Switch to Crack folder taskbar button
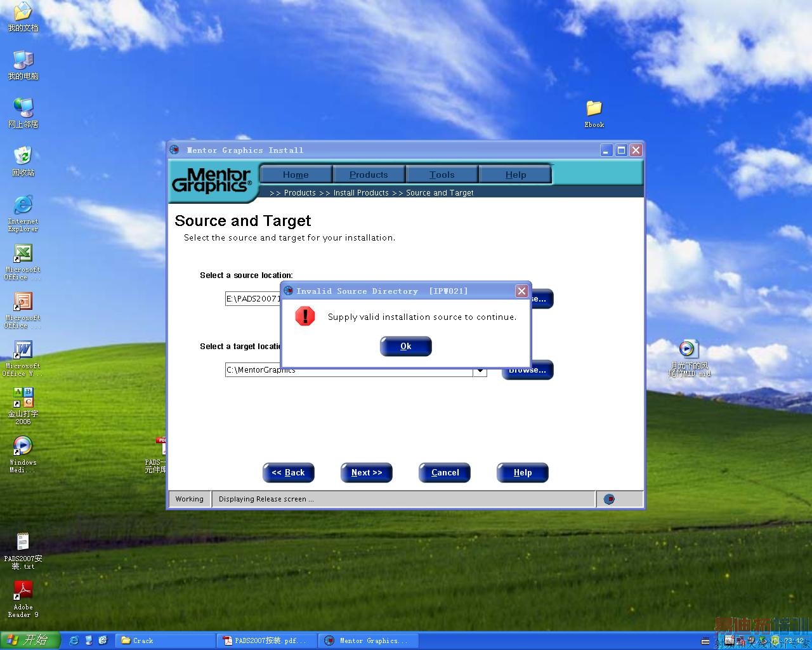The image size is (812, 650). [166, 641]
